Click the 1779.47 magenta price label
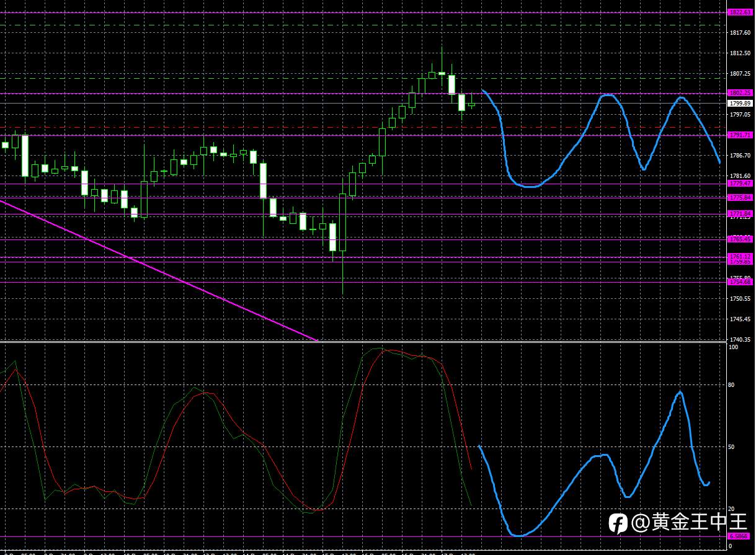 tap(740, 184)
